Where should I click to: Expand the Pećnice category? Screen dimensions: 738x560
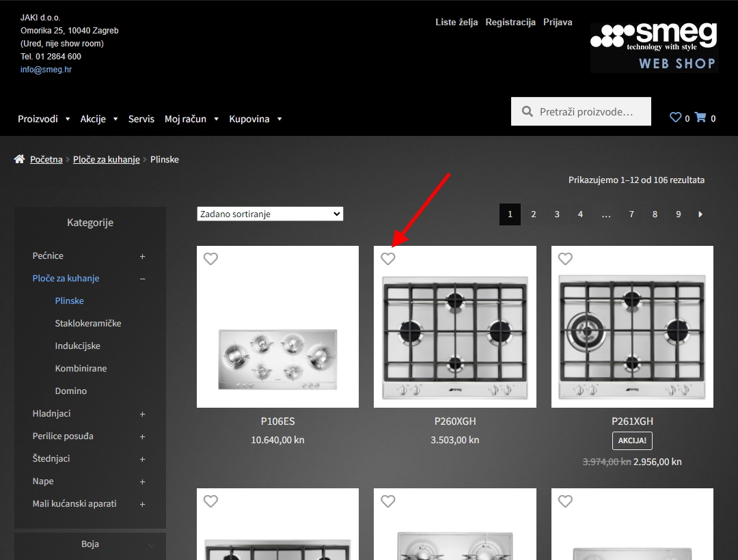tap(142, 256)
